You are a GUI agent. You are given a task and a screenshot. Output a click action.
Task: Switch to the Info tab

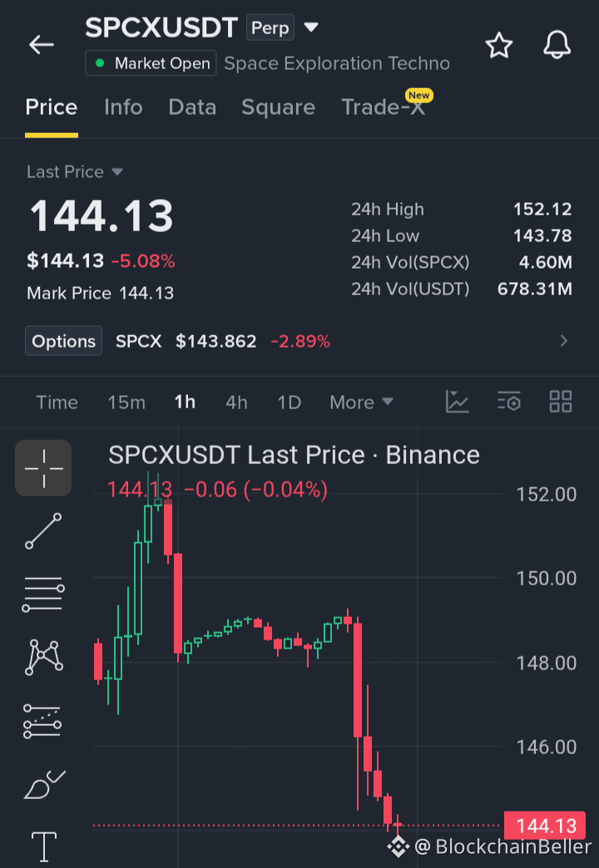click(123, 107)
